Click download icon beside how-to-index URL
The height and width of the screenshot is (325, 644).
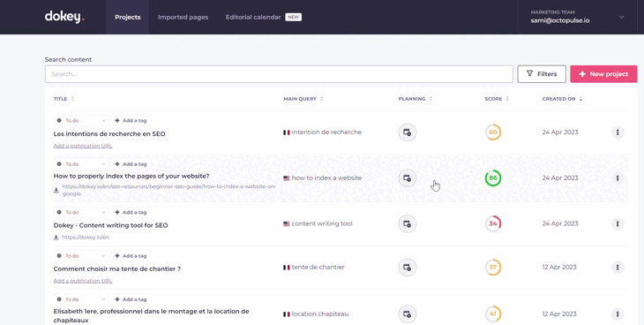click(x=56, y=190)
